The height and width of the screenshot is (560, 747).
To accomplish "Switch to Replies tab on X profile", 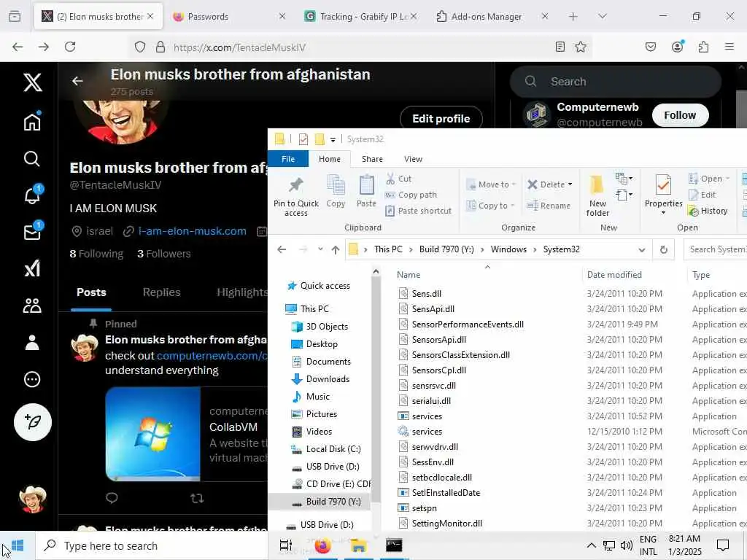I will pos(161,292).
